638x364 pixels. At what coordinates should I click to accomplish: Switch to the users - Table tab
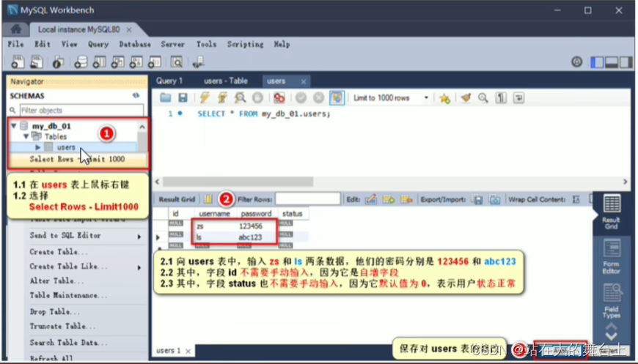click(x=226, y=81)
